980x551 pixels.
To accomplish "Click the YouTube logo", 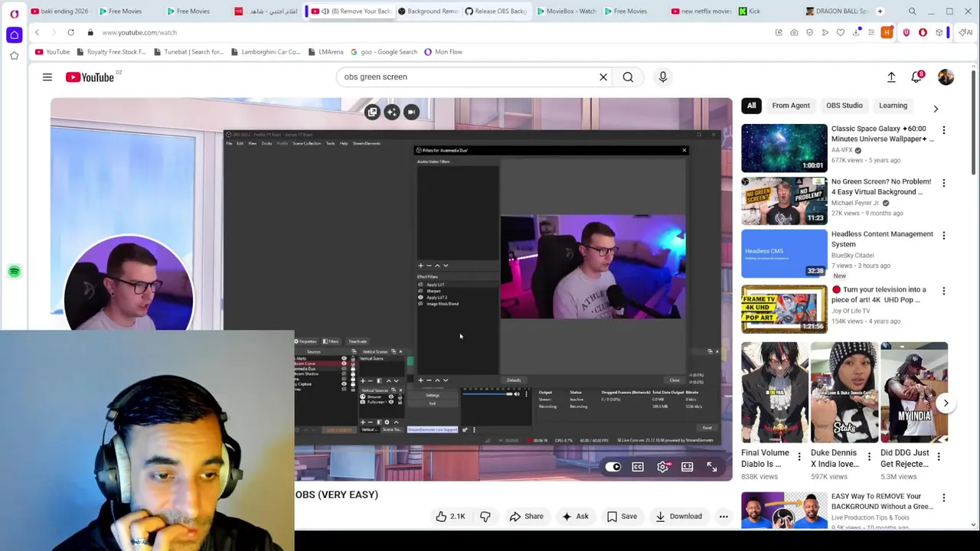I will 90,77.
